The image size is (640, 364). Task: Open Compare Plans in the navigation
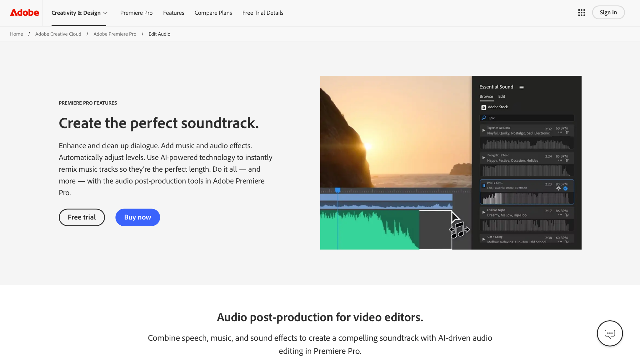coord(213,13)
